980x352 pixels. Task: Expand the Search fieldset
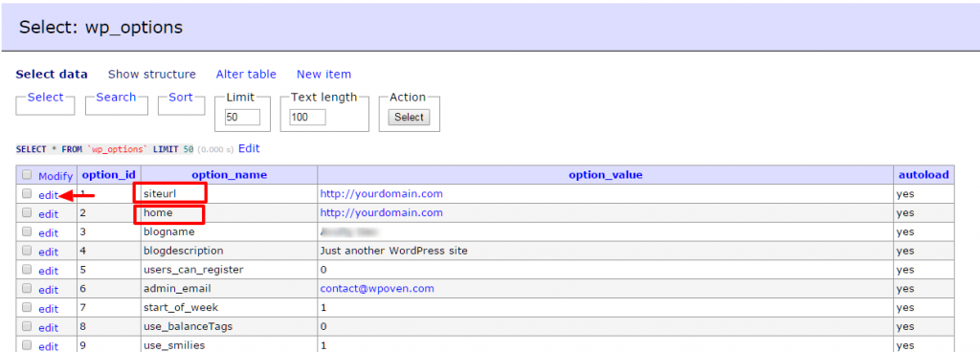(x=116, y=98)
